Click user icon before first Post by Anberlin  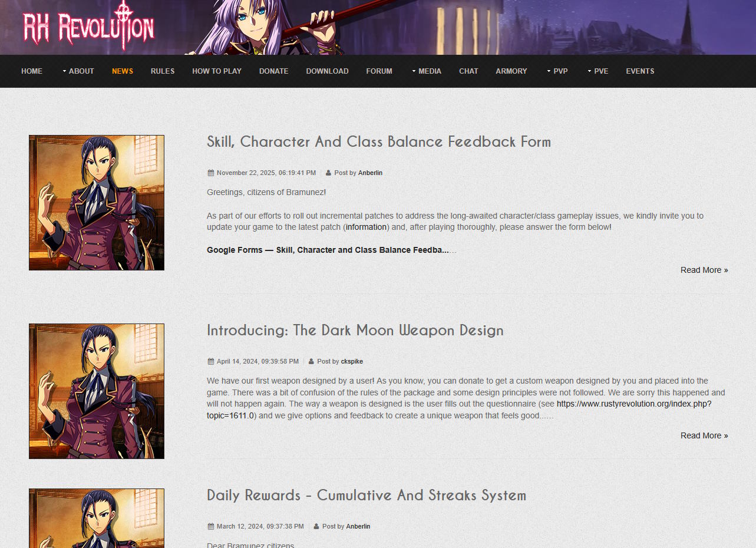tap(328, 173)
